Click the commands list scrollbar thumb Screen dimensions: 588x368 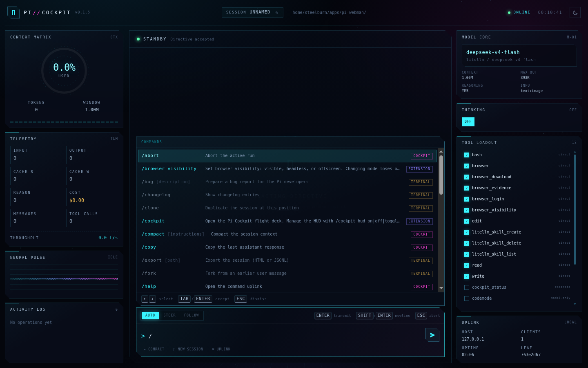pyautogui.click(x=441, y=175)
